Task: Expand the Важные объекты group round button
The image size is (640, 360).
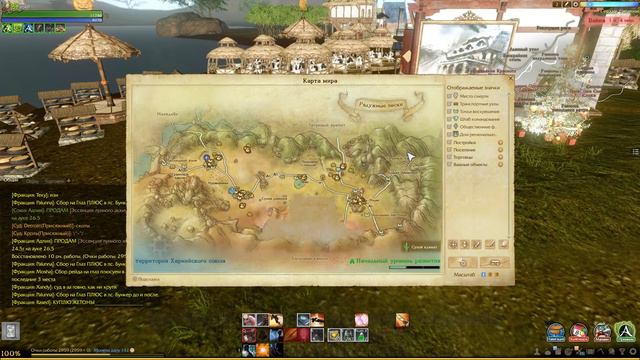Action: [500, 164]
